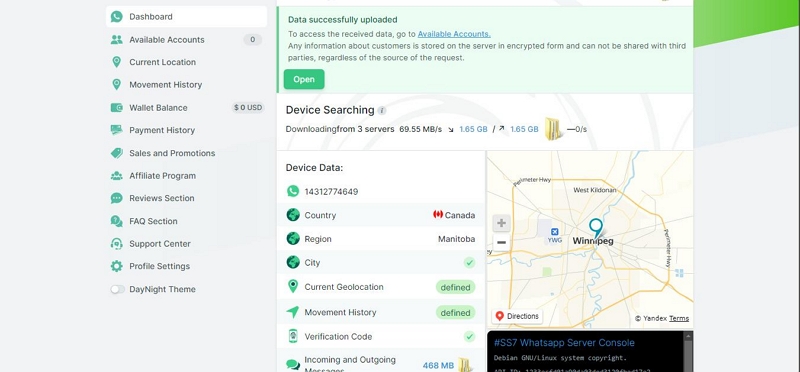The width and height of the screenshot is (800, 372).
Task: Click the Directions button on map
Action: coord(517,316)
